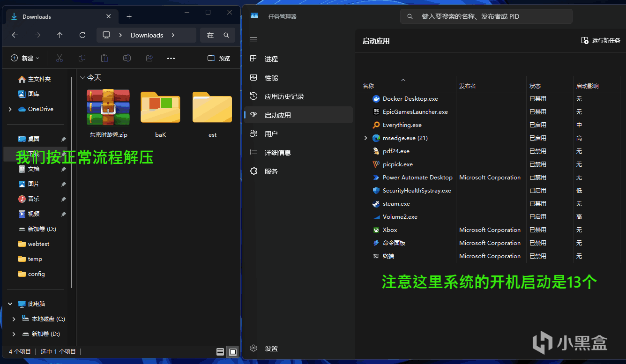This screenshot has width=626, height=364.
Task: Click the Explorer search box
Action: [217, 35]
